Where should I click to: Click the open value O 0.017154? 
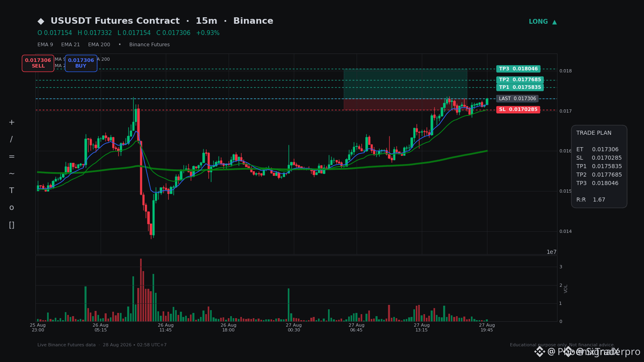click(55, 33)
